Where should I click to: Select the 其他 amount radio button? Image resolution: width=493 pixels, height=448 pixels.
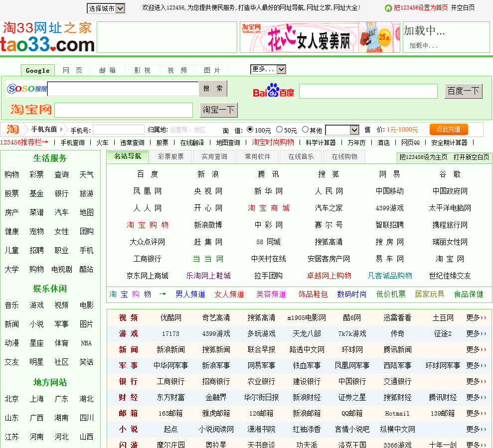tap(305, 130)
